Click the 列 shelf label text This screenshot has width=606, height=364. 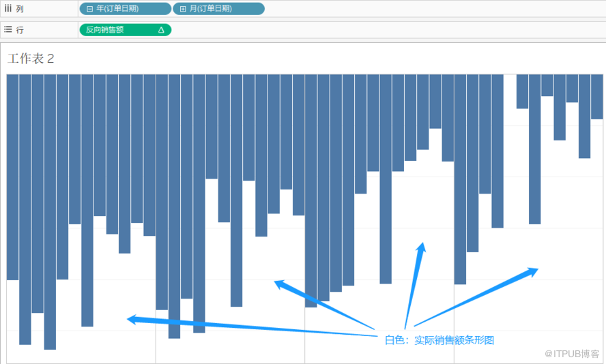20,9
